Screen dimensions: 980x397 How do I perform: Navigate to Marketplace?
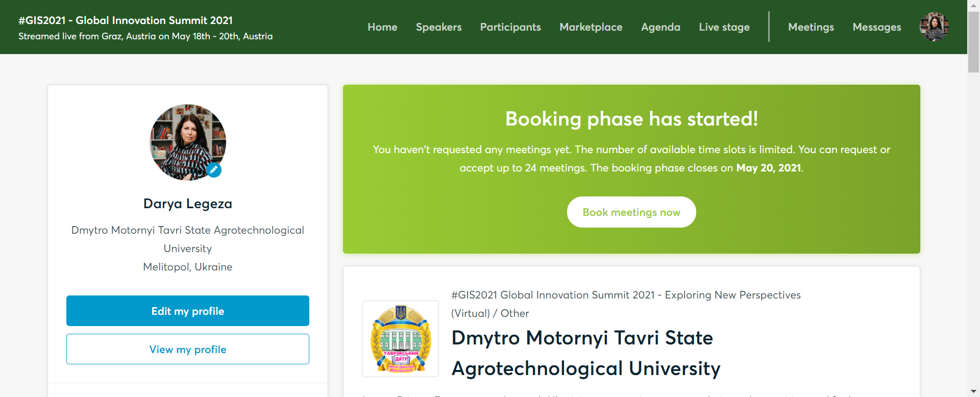[591, 27]
